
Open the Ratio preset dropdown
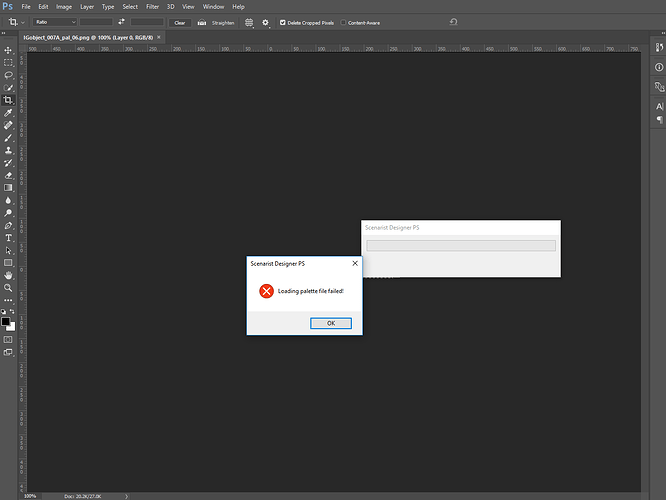pyautogui.click(x=55, y=22)
